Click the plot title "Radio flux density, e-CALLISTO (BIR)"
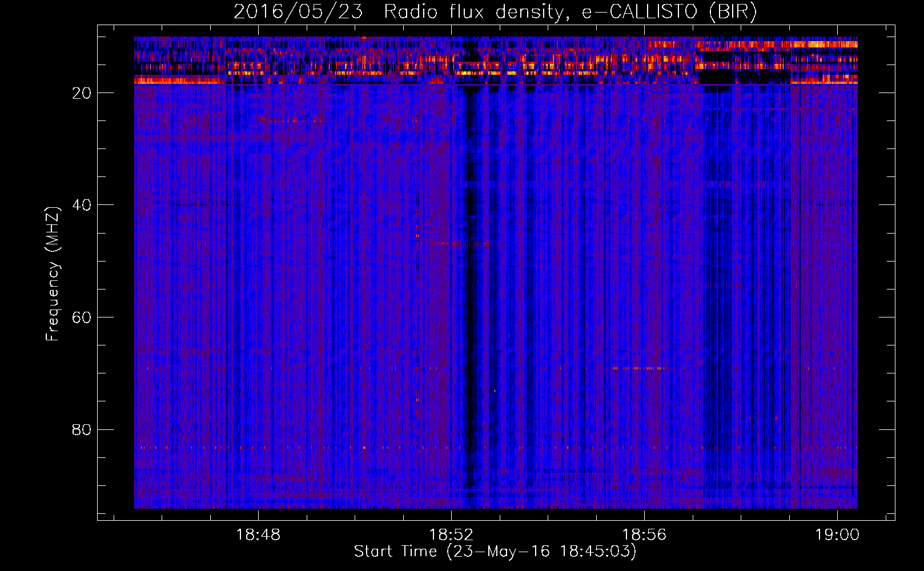The height and width of the screenshot is (571, 924). click(570, 12)
